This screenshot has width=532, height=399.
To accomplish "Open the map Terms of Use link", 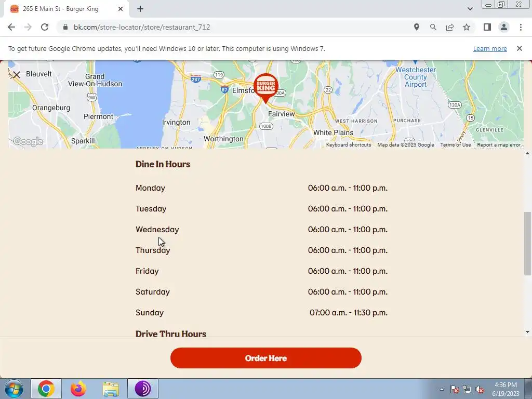I will point(455,145).
